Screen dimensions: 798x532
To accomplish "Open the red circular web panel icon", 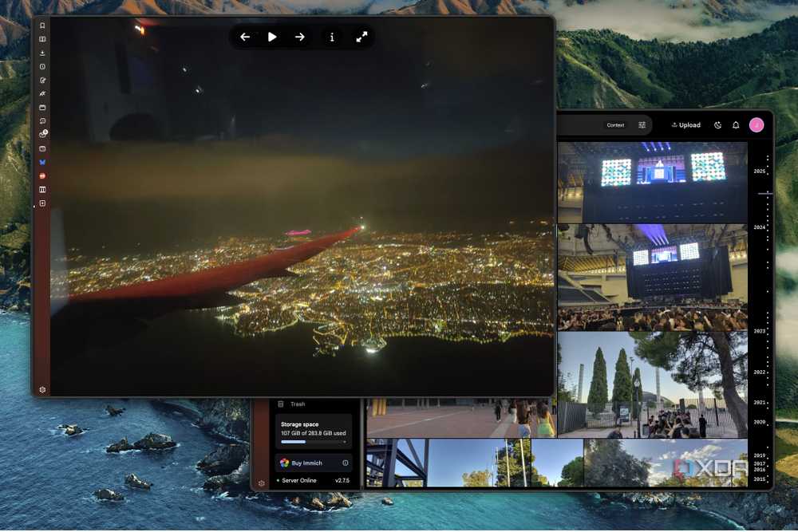I will 42,176.
